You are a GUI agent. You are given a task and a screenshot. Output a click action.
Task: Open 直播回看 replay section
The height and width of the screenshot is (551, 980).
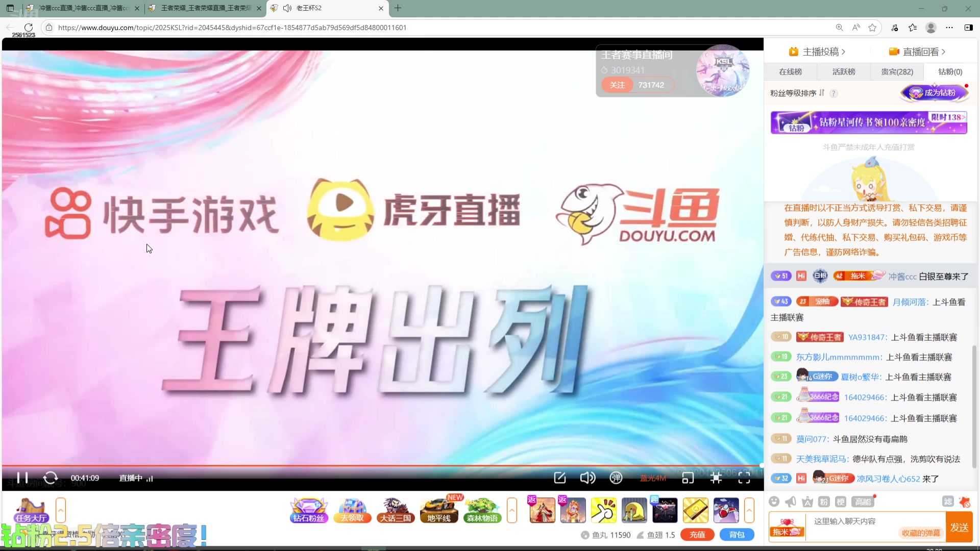(917, 52)
